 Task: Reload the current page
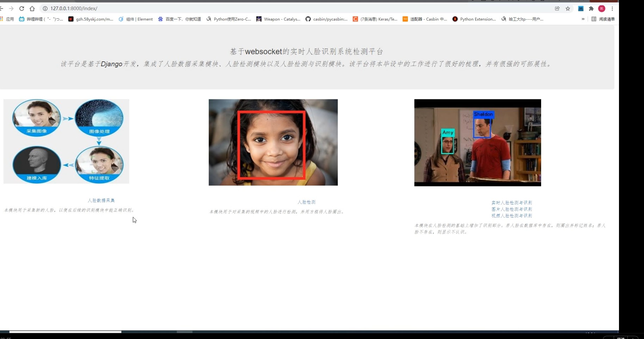(21, 8)
